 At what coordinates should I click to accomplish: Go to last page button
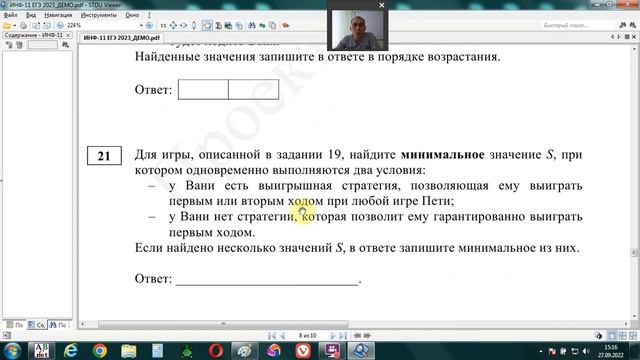[x=343, y=336]
